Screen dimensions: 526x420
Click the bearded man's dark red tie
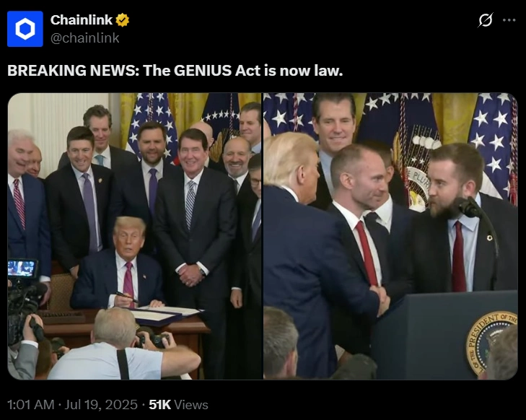pyautogui.click(x=459, y=257)
